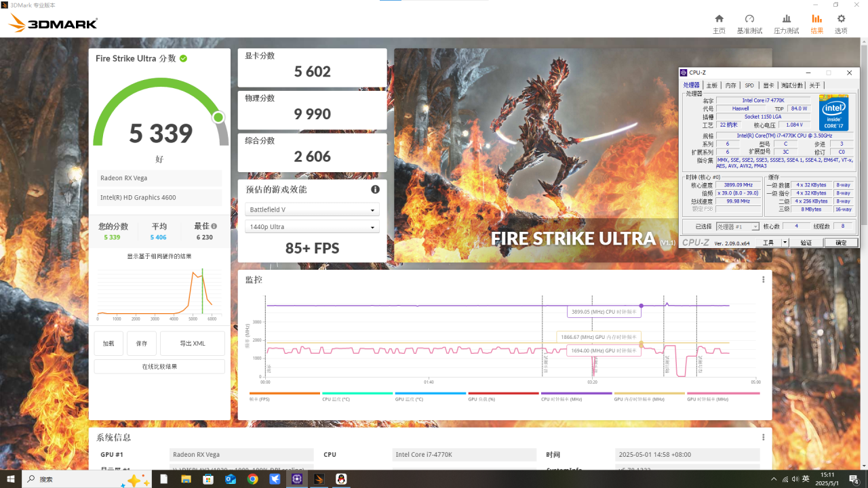Switch to the 主板 tab in CPU-Z
Viewport: 868px width, 488px height.
tap(712, 85)
